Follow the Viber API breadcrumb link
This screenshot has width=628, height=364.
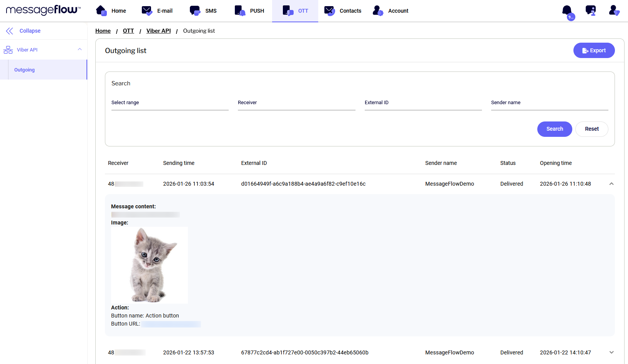click(x=158, y=31)
